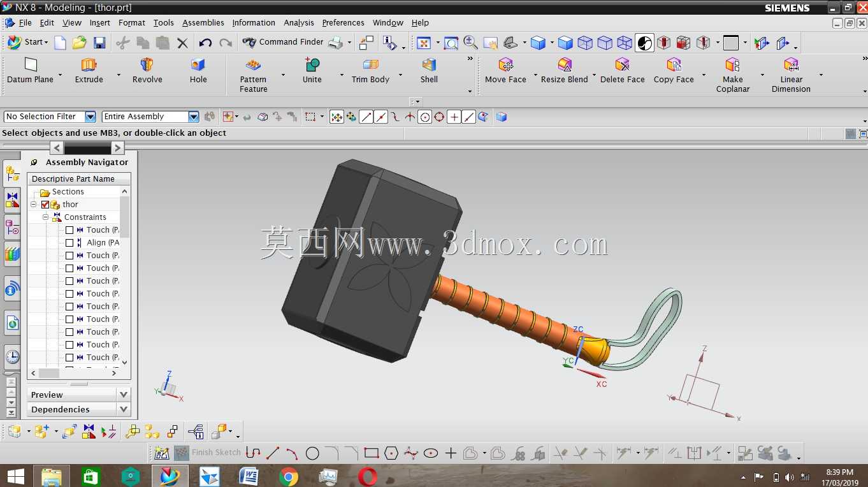Click the Add Component icon in bottom toolbar
This screenshot has height=487, width=868.
(x=41, y=432)
